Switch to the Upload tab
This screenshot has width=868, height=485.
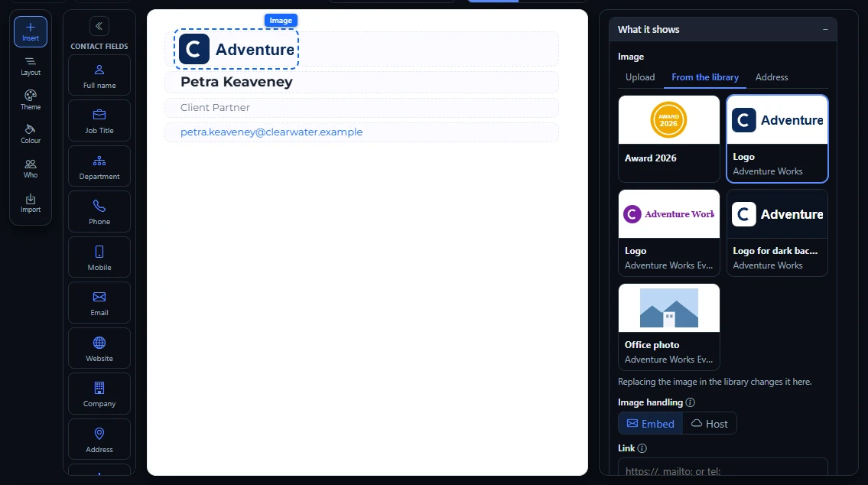pos(640,77)
